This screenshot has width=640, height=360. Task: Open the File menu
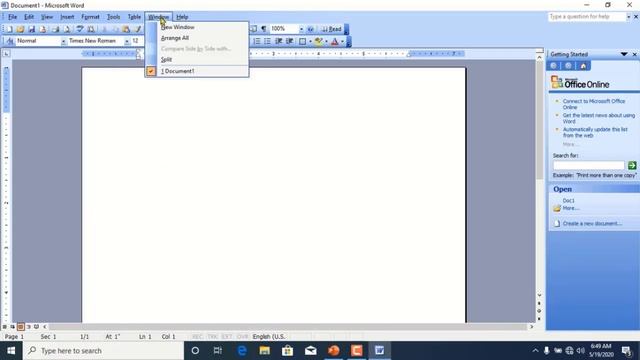12,17
